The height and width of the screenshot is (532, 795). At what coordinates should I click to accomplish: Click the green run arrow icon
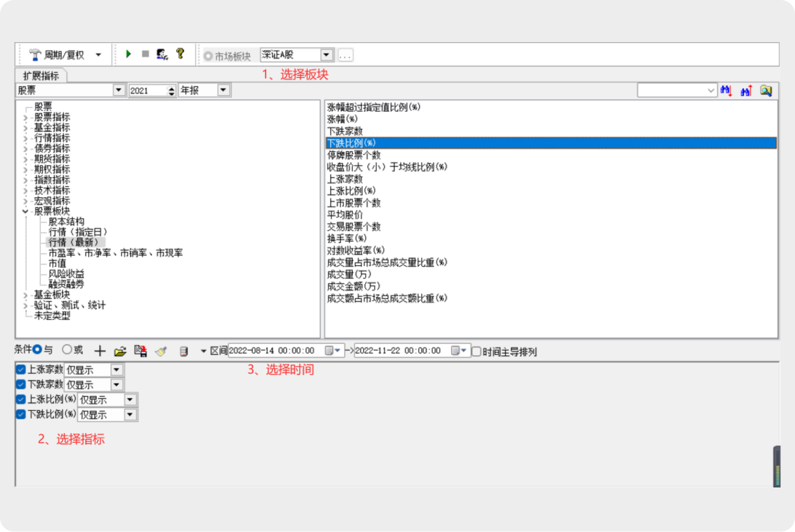pyautogui.click(x=128, y=54)
